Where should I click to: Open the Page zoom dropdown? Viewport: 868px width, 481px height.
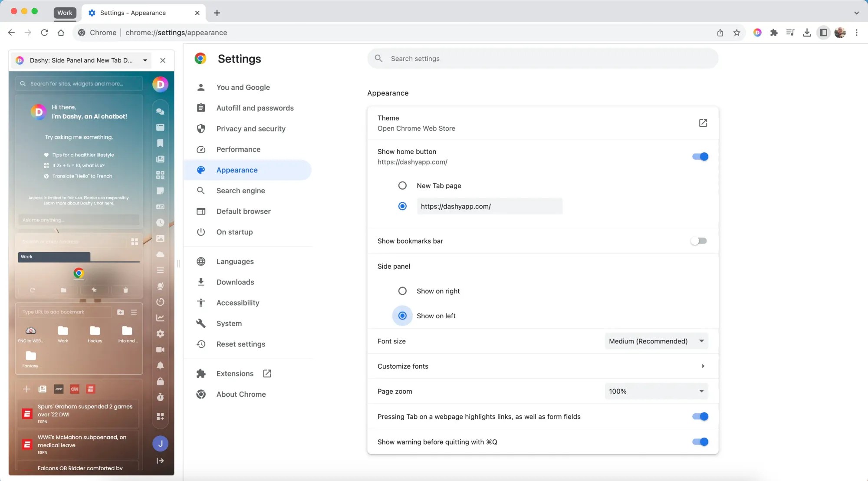(656, 391)
